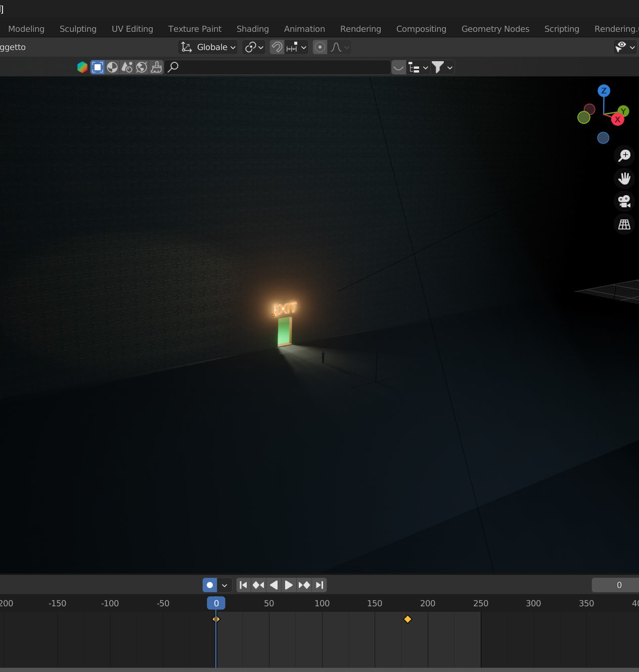
Task: Click the blue playhead frame 0 marker
Action: click(216, 603)
